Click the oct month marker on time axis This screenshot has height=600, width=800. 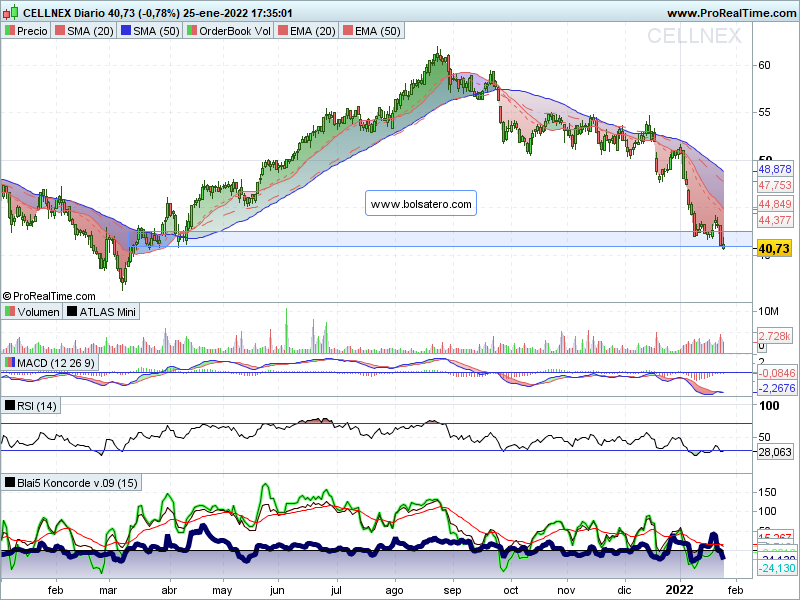tap(511, 590)
